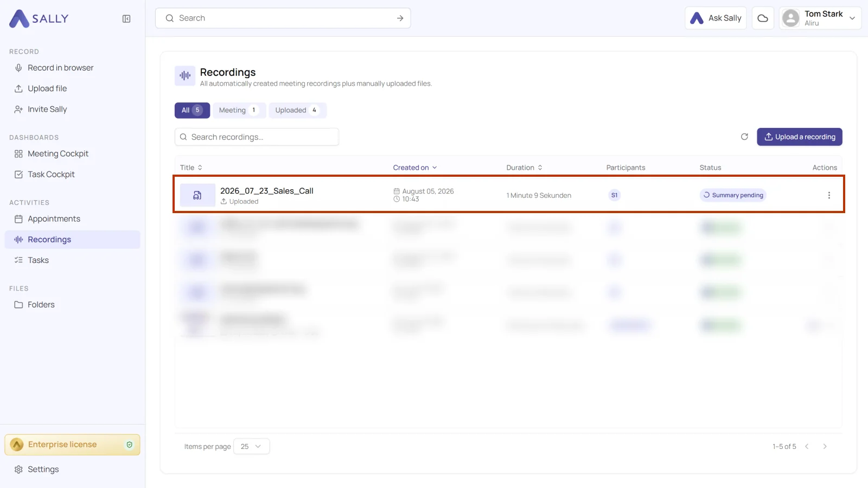
Task: Go to next page of recordings
Action: pyautogui.click(x=825, y=446)
